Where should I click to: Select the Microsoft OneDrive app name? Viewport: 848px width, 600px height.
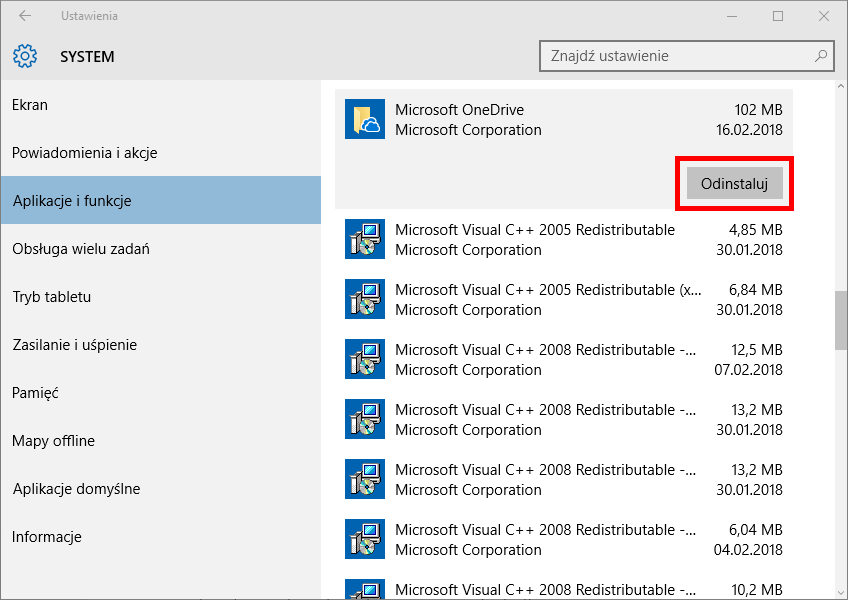tap(459, 110)
